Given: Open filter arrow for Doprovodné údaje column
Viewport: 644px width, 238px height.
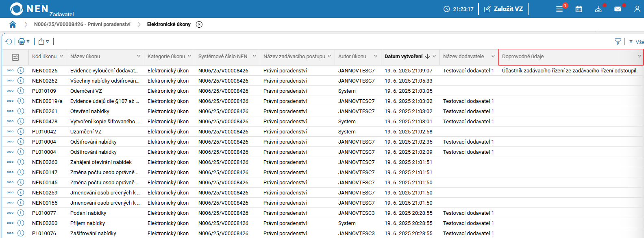Looking at the screenshot, I should [x=640, y=57].
